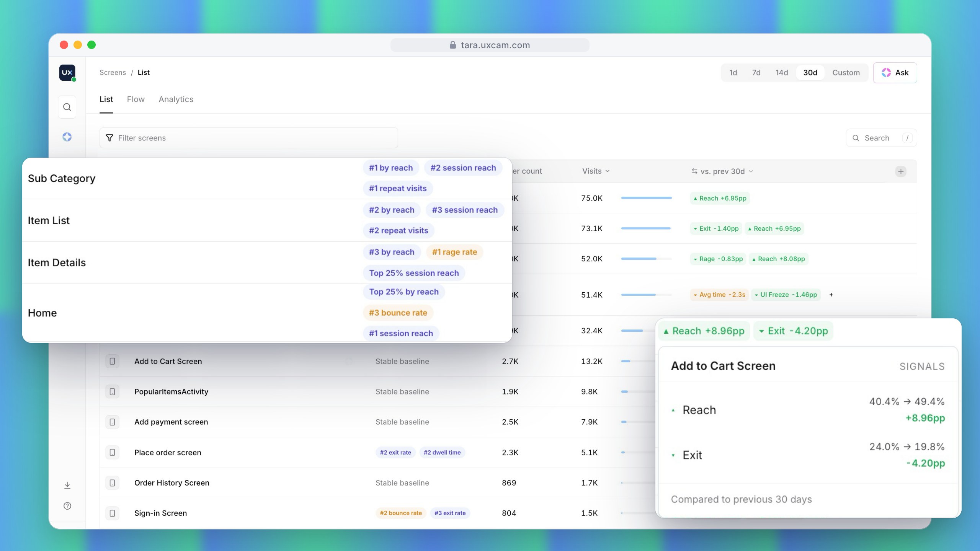This screenshot has width=980, height=551.
Task: Select the Item Details row
Action: (x=267, y=263)
